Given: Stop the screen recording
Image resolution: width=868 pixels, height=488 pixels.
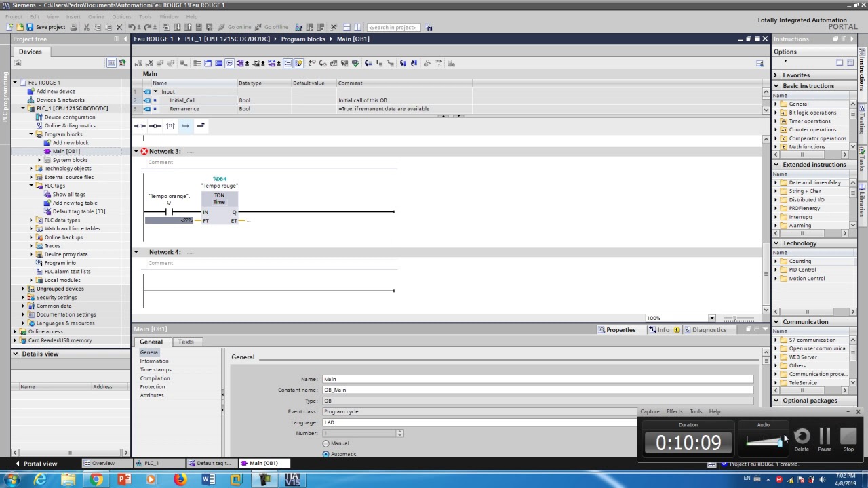Looking at the screenshot, I should [848, 439].
